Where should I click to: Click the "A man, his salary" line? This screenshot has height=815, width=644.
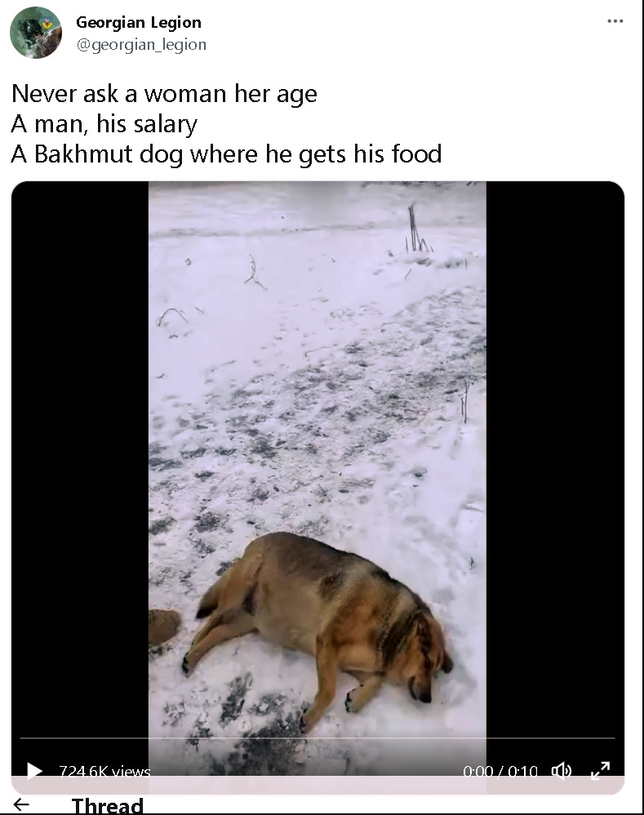[104, 124]
